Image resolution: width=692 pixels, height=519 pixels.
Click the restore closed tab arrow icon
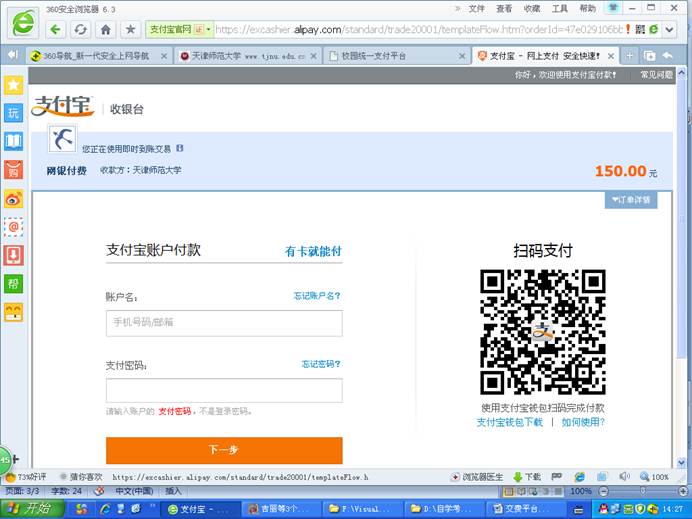(x=668, y=56)
